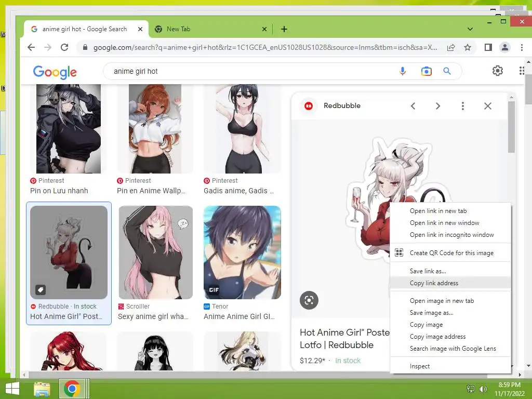Click the Hot Anime Girl Poster title in preview

click(x=345, y=339)
